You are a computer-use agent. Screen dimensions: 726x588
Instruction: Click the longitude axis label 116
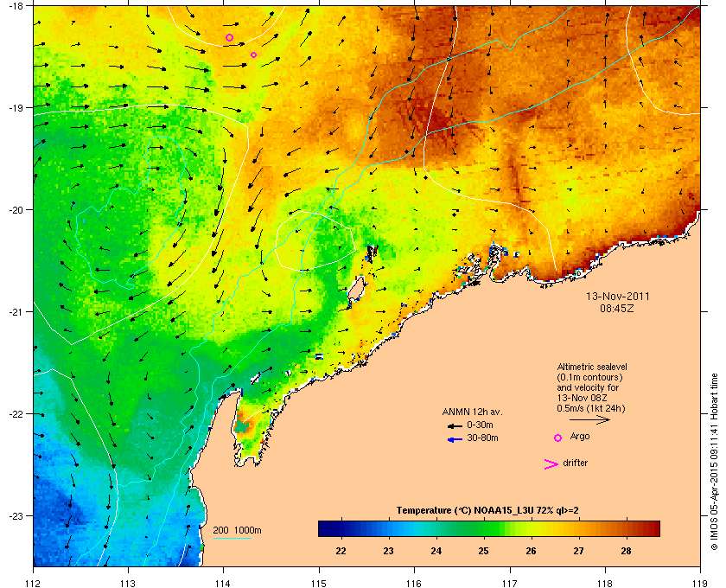pyautogui.click(x=414, y=584)
